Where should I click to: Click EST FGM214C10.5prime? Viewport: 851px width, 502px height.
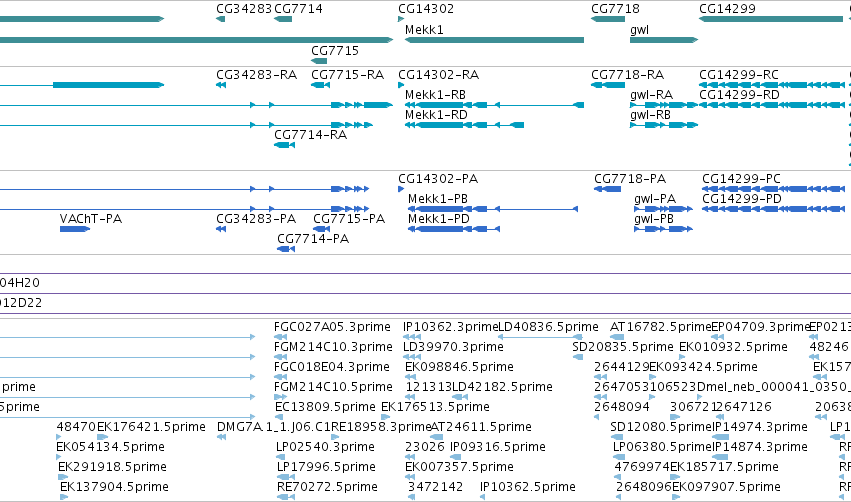click(x=333, y=387)
